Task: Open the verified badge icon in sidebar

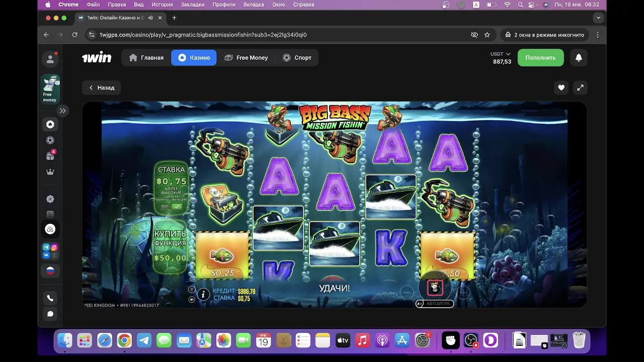Action: click(50, 199)
